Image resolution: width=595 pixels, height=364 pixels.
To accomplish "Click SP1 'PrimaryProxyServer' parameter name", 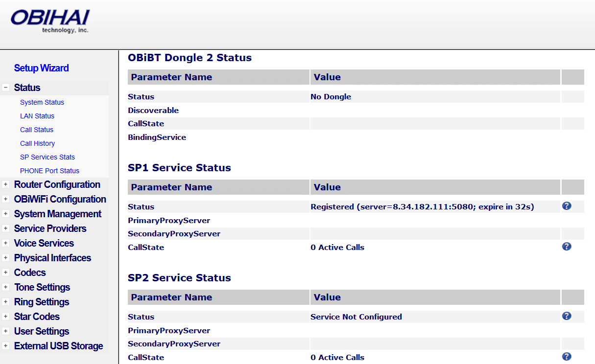I will coord(169,221).
